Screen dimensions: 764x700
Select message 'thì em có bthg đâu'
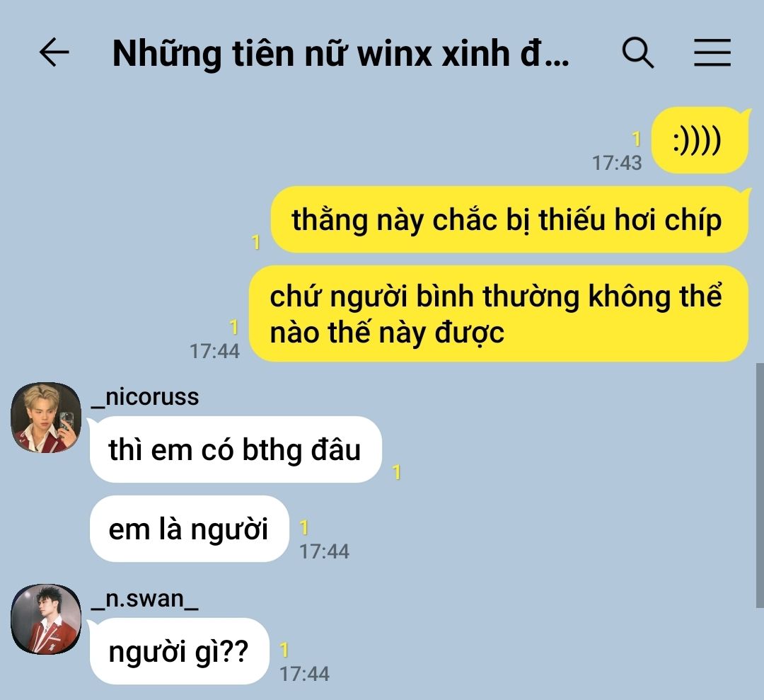pos(236,449)
